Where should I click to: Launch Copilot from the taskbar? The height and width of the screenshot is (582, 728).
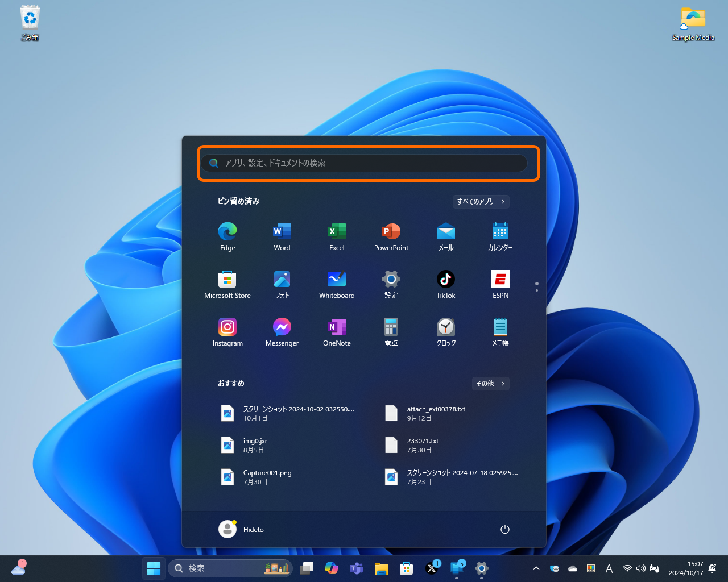coord(332,568)
